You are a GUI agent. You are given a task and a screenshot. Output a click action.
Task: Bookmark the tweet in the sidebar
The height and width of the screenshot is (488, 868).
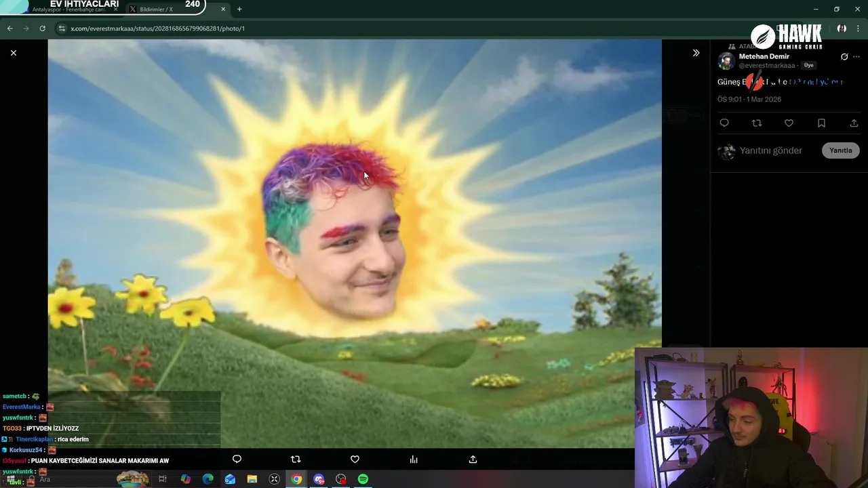point(821,123)
